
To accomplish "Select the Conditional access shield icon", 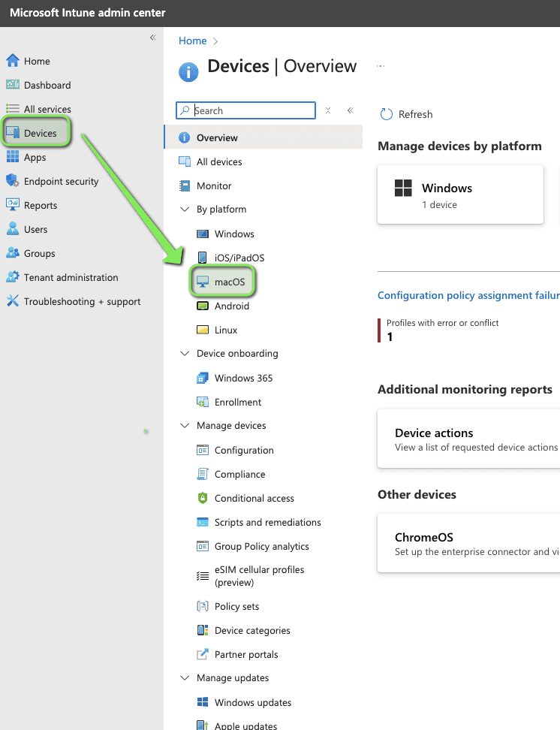I will (202, 498).
